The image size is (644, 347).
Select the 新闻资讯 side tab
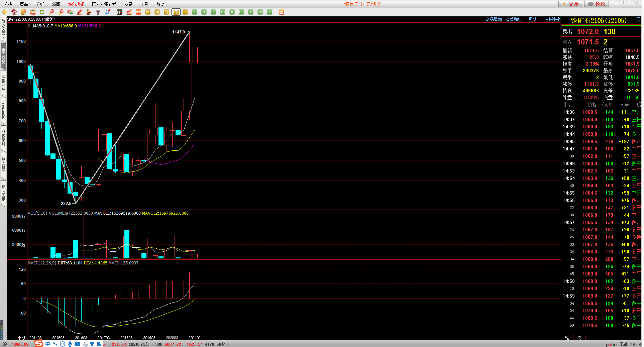[x=3, y=193]
